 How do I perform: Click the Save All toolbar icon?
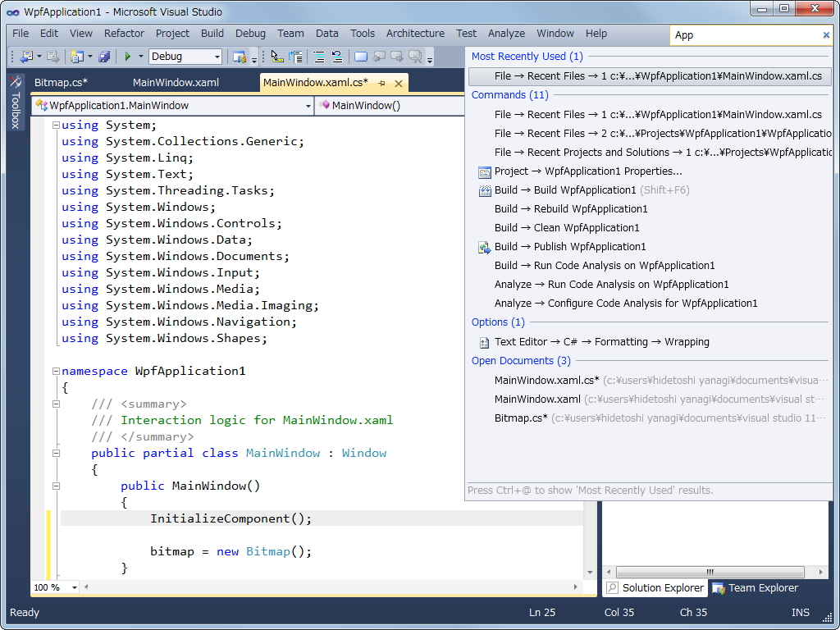[104, 57]
